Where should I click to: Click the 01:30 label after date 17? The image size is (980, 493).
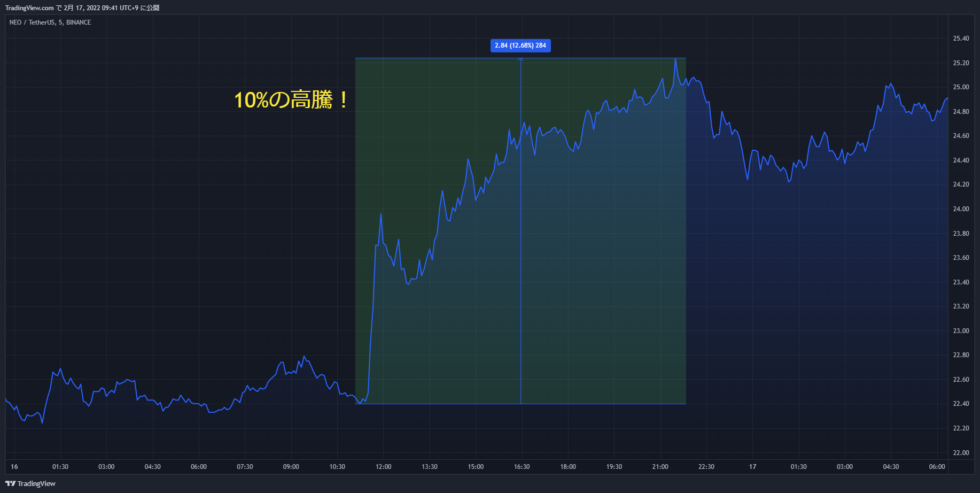[799, 467]
